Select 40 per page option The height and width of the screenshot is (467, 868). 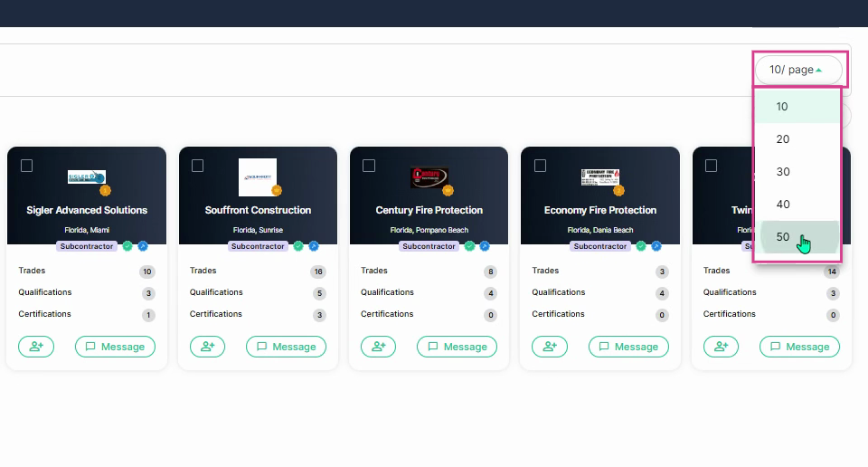[x=797, y=205]
